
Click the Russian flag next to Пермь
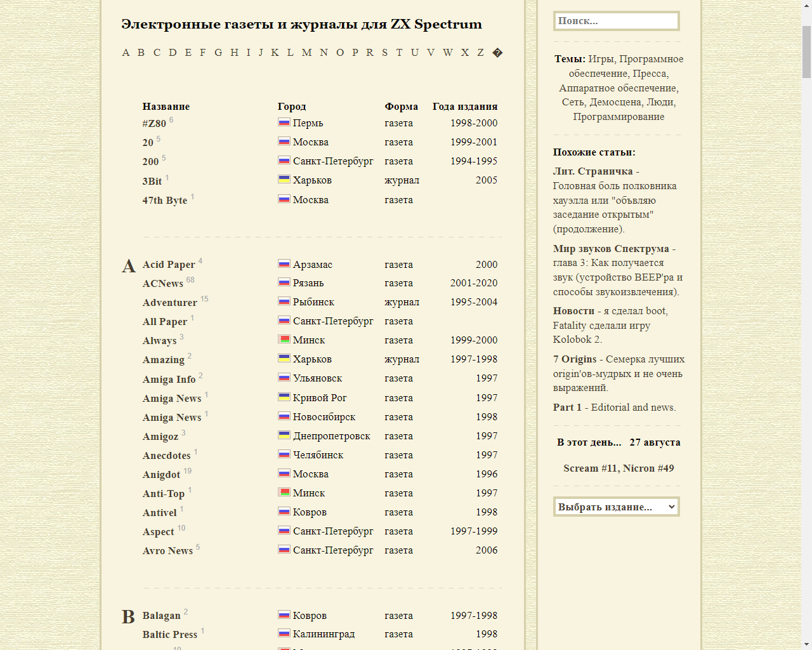tap(284, 123)
